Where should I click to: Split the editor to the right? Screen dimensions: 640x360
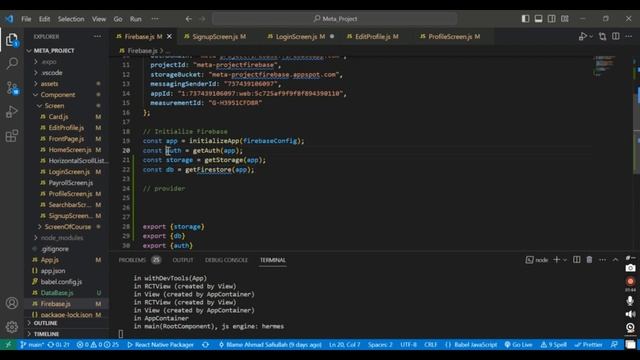click(x=616, y=37)
